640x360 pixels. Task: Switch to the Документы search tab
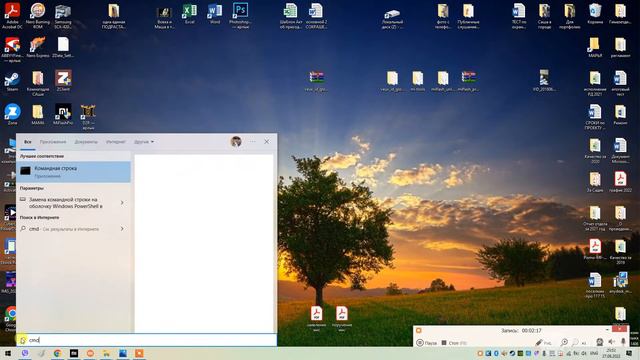pyautogui.click(x=86, y=142)
